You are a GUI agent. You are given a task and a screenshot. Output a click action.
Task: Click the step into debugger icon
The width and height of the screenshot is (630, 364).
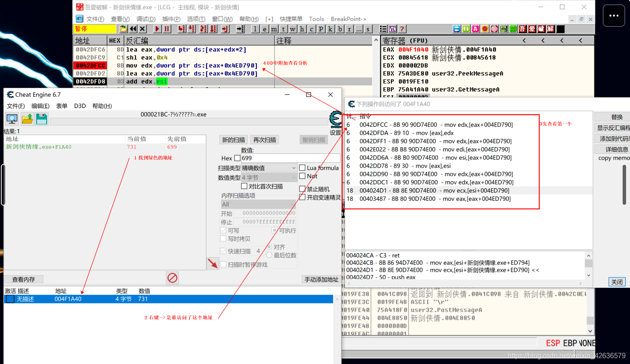click(x=181, y=29)
